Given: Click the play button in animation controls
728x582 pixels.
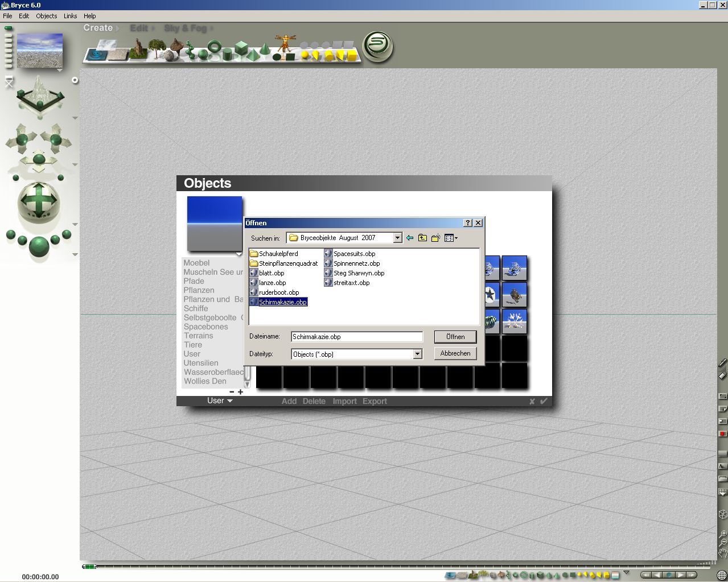Looking at the screenshot, I should (680, 575).
